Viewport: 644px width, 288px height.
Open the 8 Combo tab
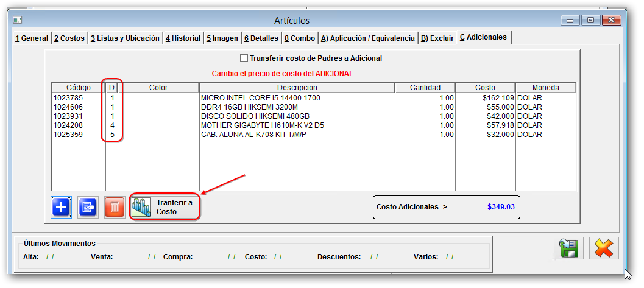pos(300,38)
